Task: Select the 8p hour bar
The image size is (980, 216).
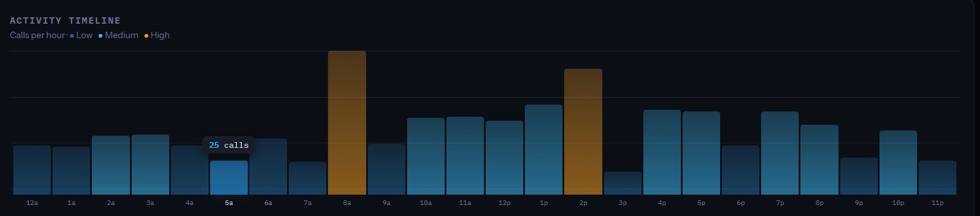Action: point(819,159)
